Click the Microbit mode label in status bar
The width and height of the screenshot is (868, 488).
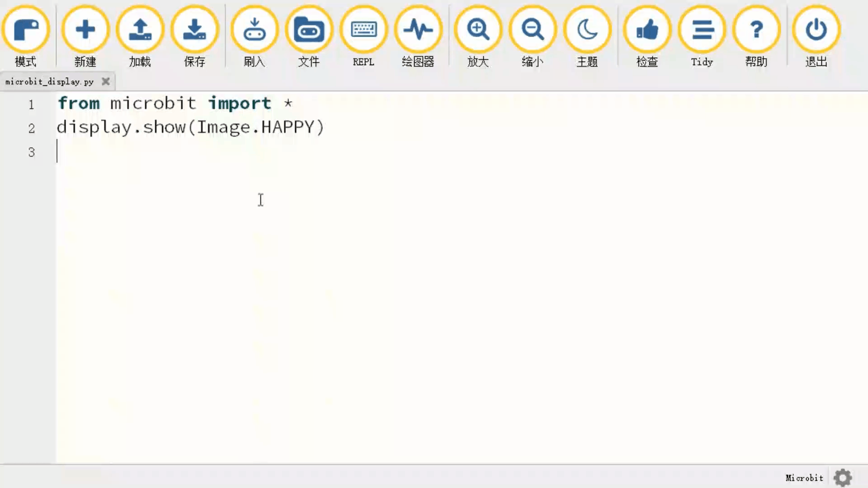click(x=804, y=478)
